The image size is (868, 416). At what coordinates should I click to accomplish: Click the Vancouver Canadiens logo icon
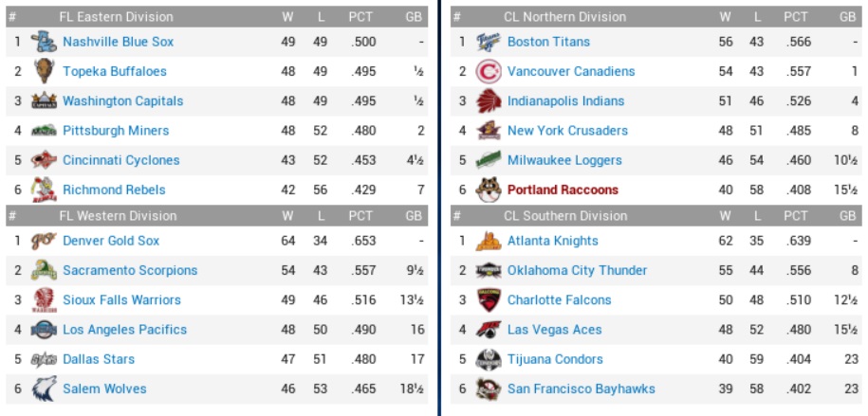coord(489,71)
